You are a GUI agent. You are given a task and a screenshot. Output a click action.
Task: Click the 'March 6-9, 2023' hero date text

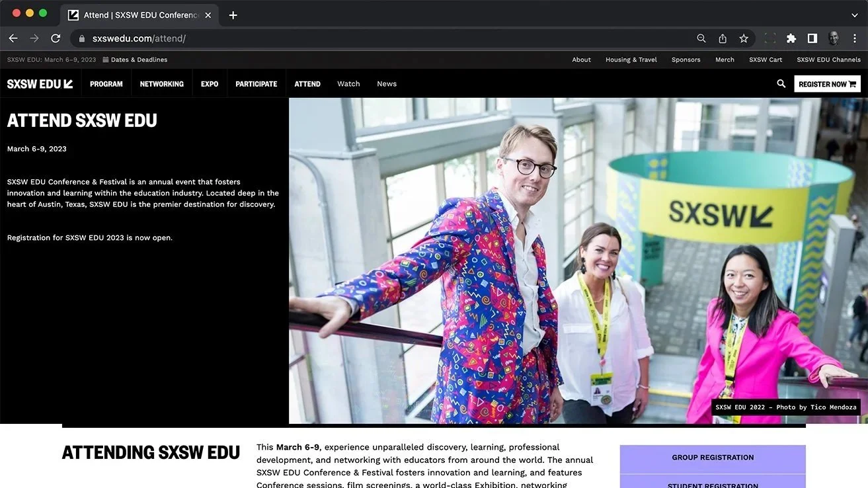pos(37,149)
